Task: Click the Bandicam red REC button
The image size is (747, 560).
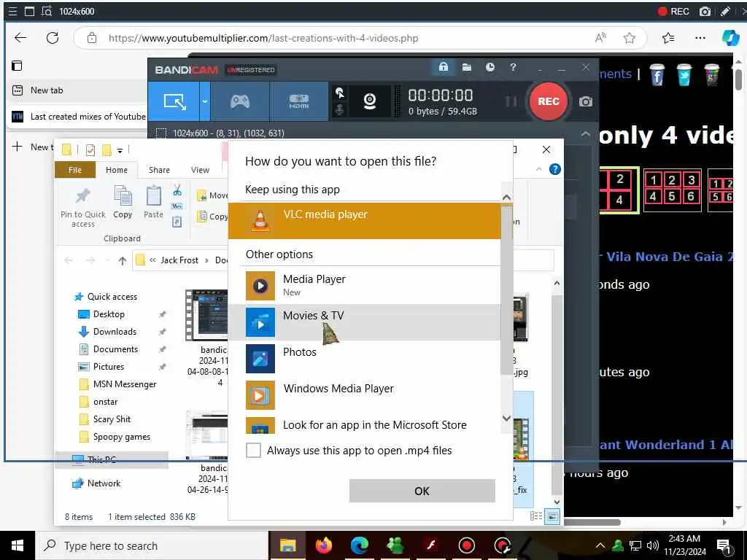Action: coord(549,101)
